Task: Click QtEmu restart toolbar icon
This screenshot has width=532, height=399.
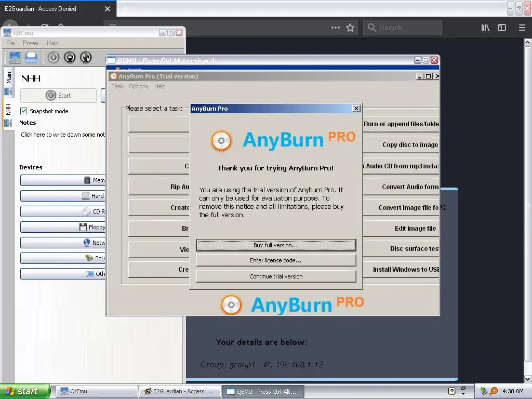Action: (86, 57)
